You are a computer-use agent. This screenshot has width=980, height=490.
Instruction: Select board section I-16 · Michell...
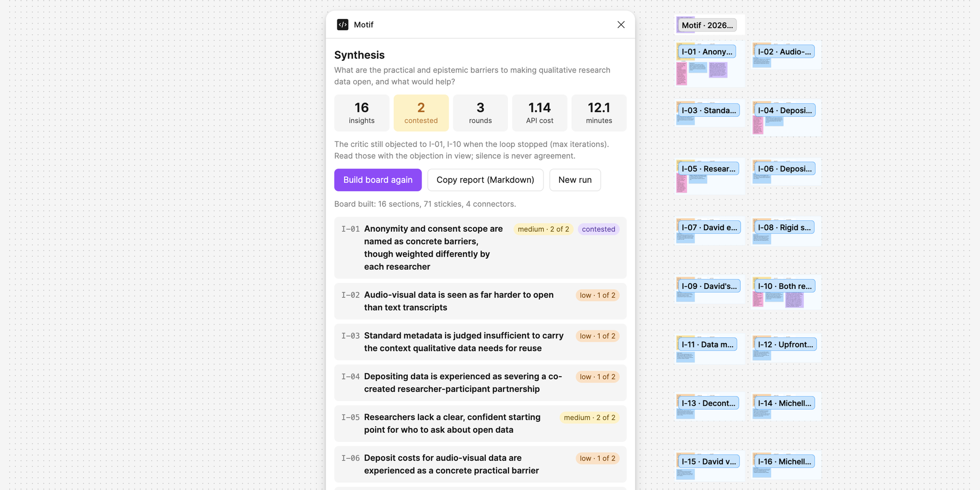tap(785, 461)
